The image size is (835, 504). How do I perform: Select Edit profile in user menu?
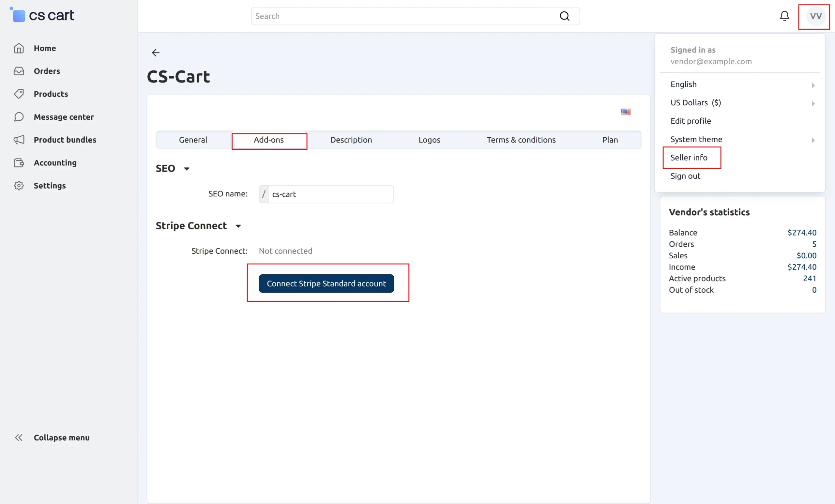coord(691,121)
